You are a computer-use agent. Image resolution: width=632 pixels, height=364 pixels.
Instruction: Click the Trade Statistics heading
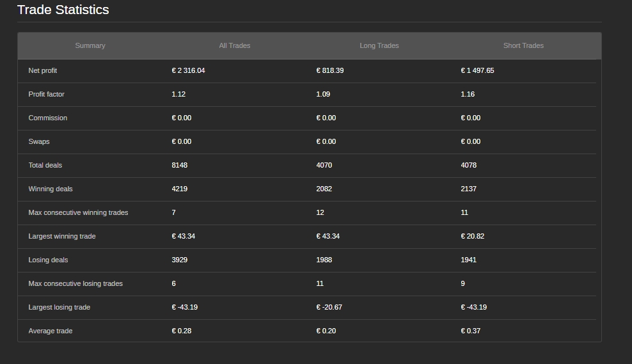click(63, 10)
